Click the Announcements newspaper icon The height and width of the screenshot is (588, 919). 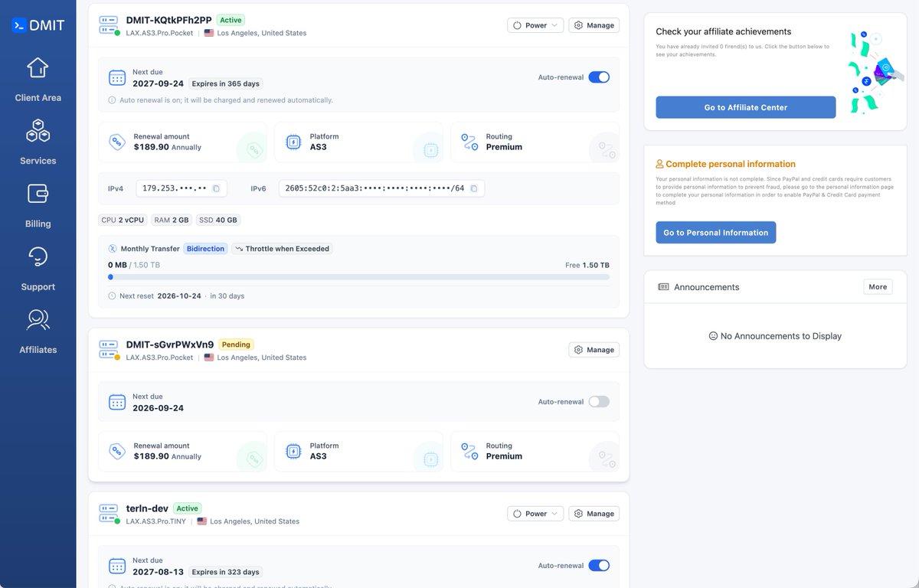click(x=663, y=287)
